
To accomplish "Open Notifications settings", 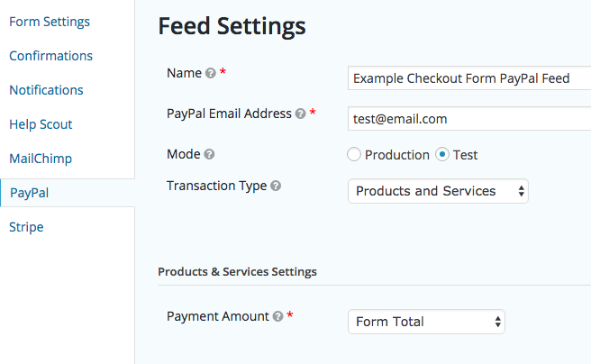I will (x=46, y=90).
